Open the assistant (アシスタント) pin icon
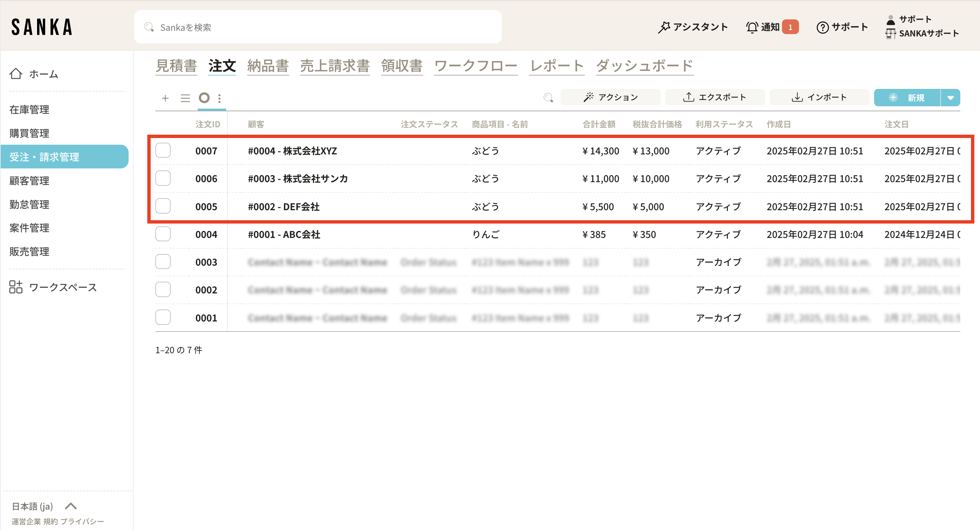 click(664, 27)
